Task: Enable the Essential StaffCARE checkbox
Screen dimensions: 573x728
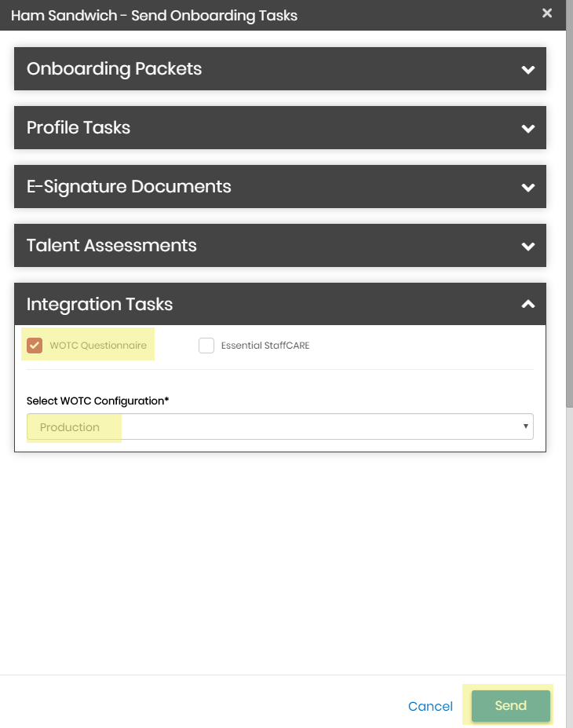Action: (206, 346)
